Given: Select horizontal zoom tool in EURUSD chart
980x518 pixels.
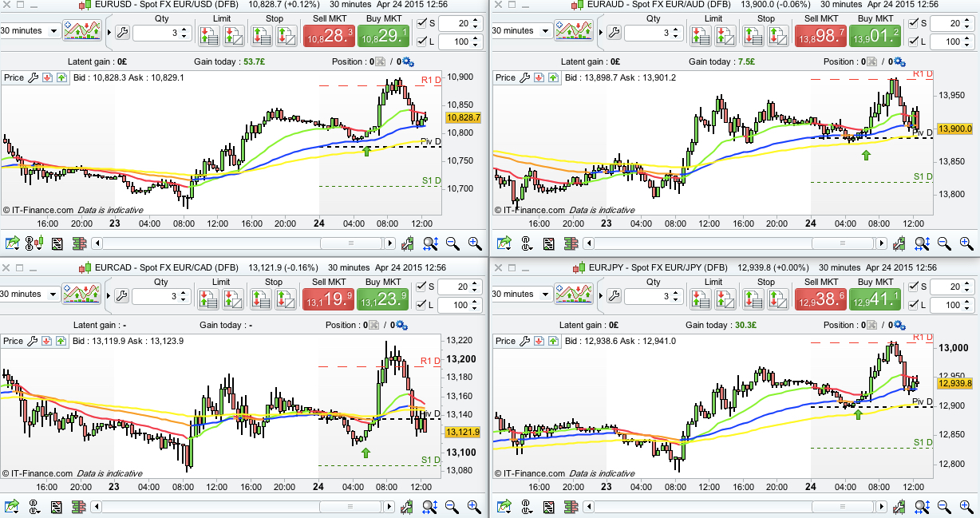Looking at the screenshot, I should 430,243.
